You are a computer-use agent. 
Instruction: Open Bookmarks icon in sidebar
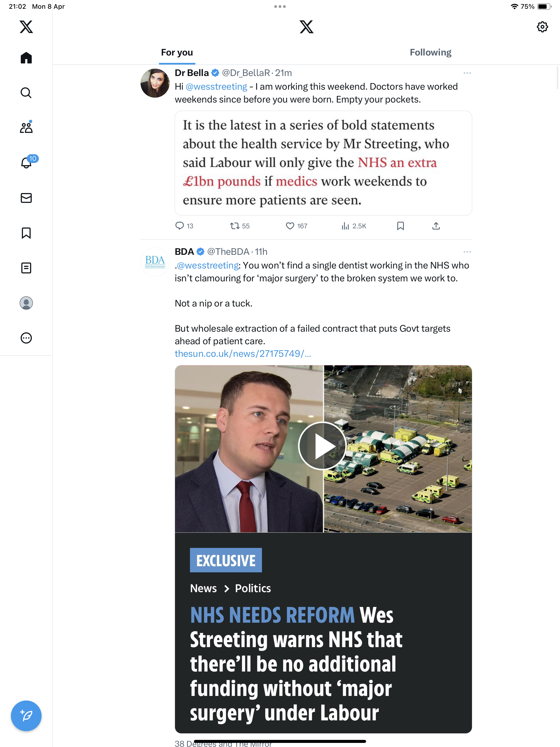26,233
